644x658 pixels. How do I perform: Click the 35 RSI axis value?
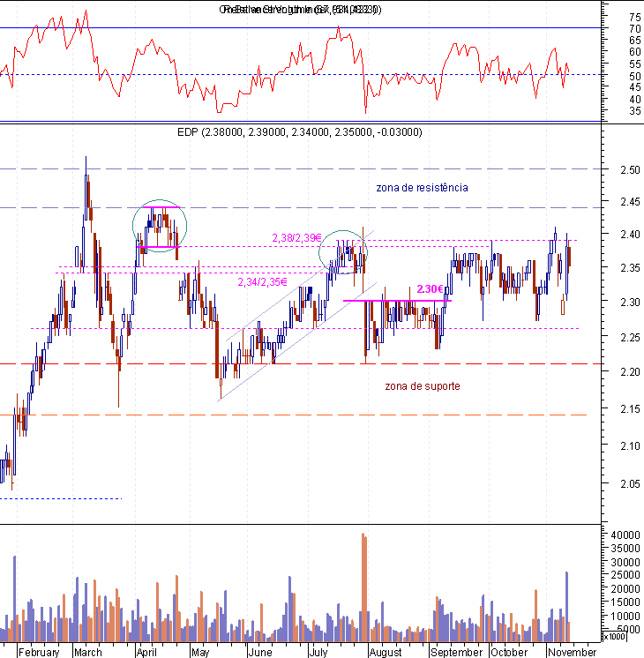[x=635, y=111]
